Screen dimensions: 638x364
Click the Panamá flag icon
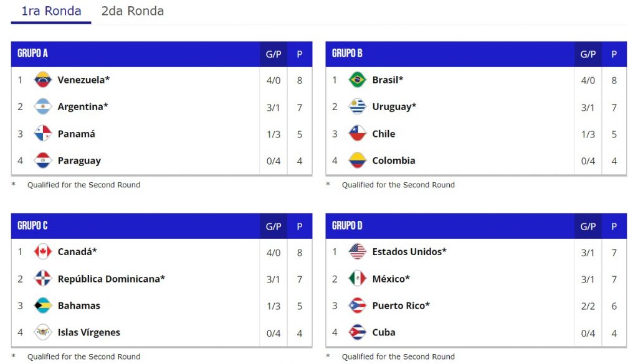pos(43,134)
